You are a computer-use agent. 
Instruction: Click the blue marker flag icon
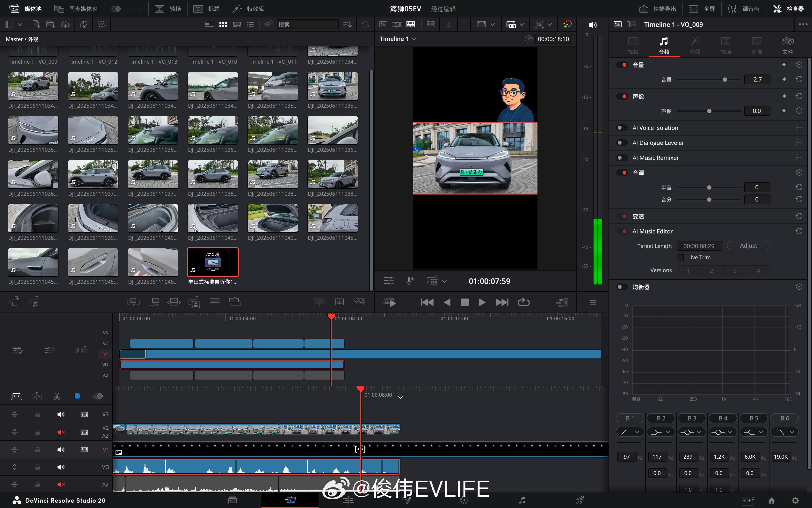point(77,396)
